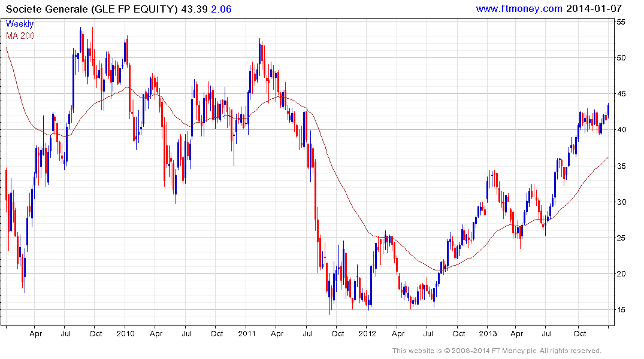Click the 40 price axis label
644x359 pixels.
tap(621, 130)
